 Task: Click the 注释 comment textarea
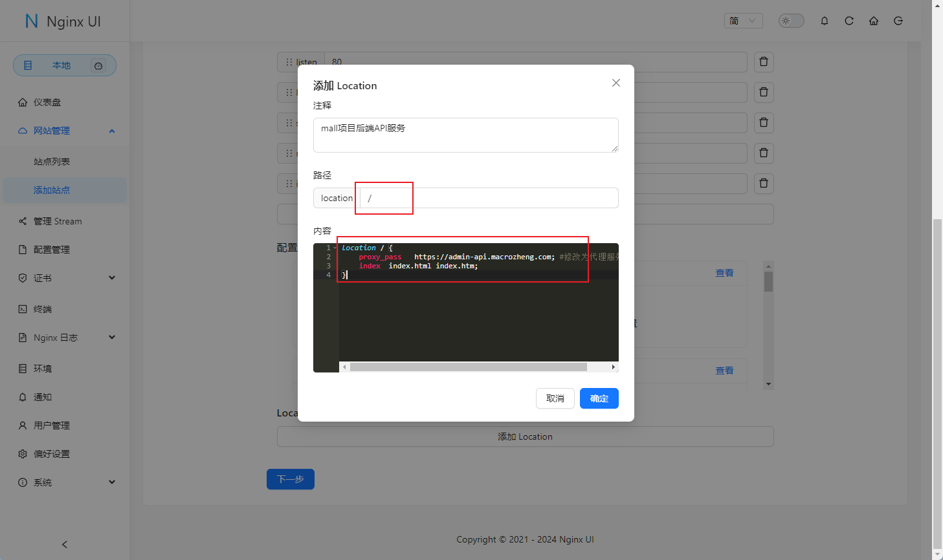(x=466, y=135)
